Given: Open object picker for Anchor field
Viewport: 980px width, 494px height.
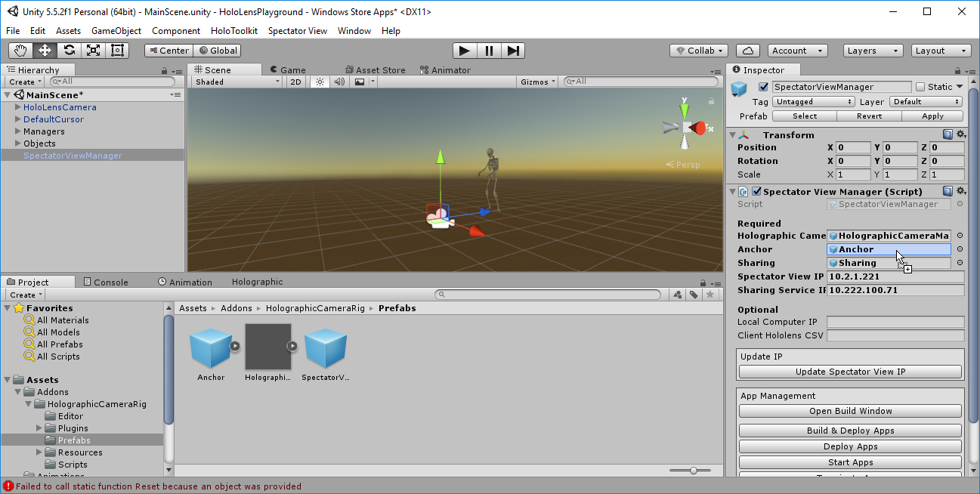Looking at the screenshot, I should click(x=960, y=249).
